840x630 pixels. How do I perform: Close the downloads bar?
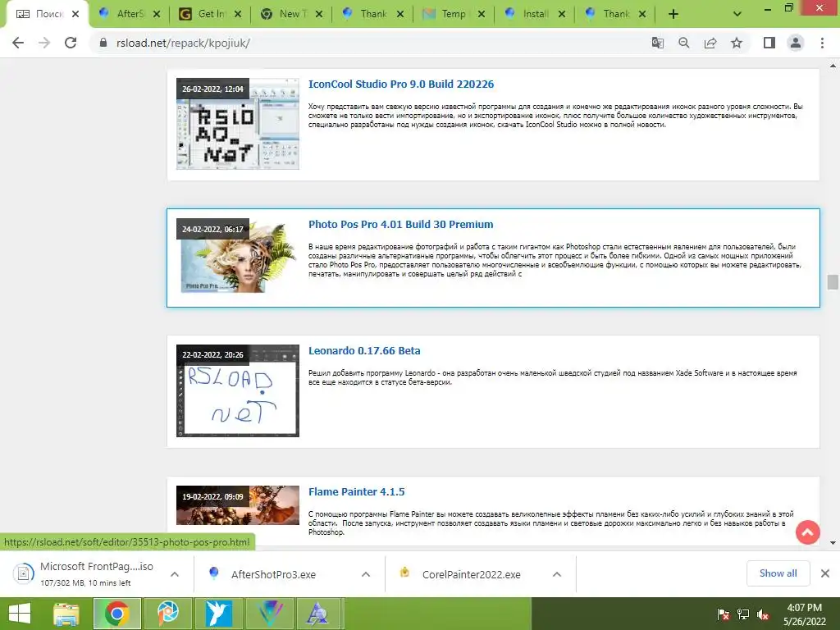(825, 573)
